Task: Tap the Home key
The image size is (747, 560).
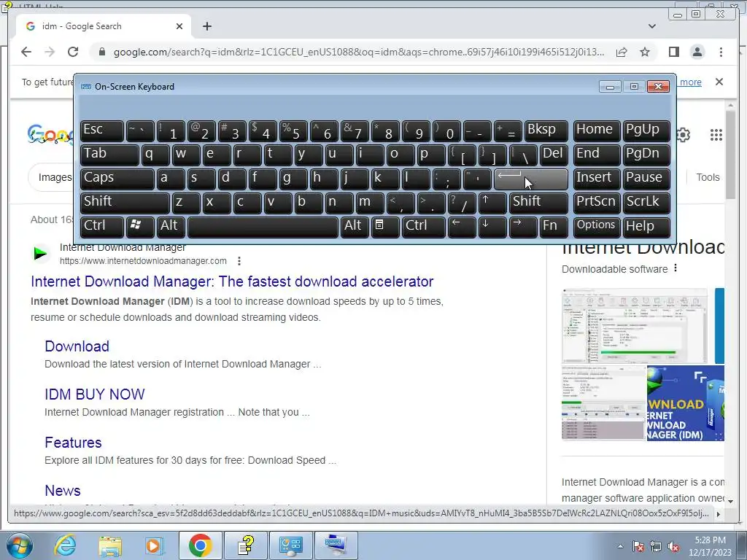Action: point(597,131)
